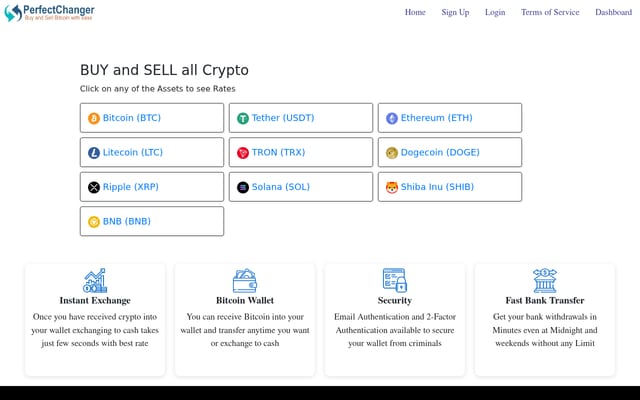The image size is (640, 400).
Task: Show rates for Ripple (XRP)
Action: tap(152, 187)
